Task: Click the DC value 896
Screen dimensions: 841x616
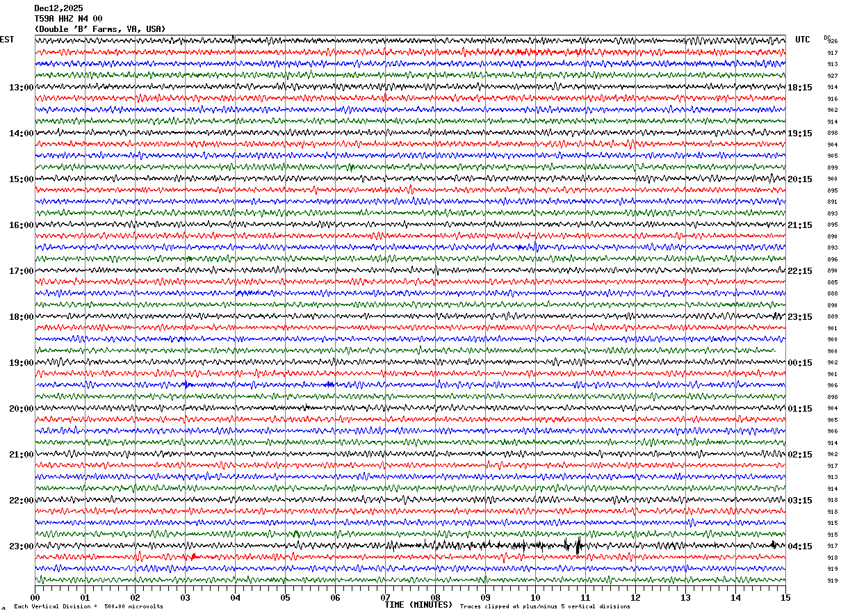Action: 832,259
